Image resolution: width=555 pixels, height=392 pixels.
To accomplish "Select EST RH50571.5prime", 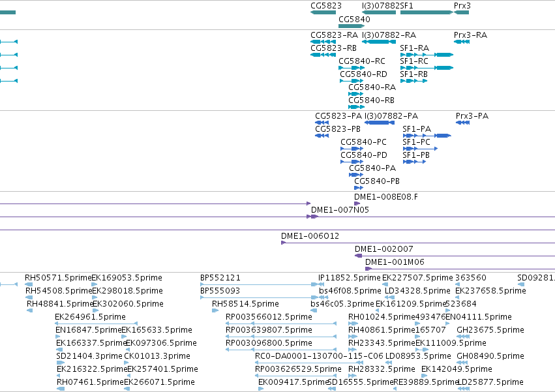I will 29,284.
